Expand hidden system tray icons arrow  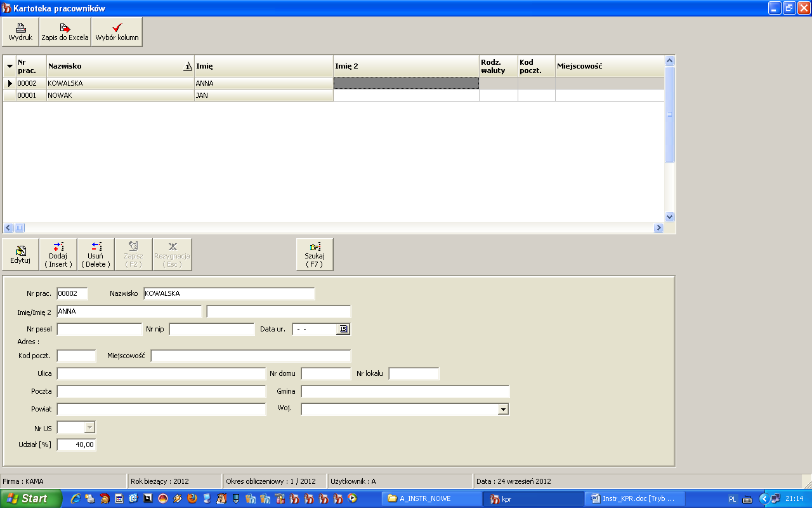tap(764, 498)
